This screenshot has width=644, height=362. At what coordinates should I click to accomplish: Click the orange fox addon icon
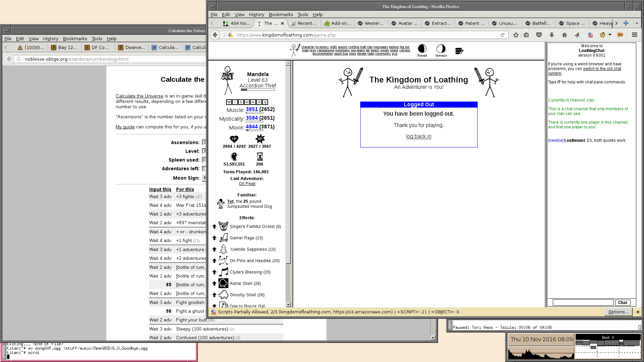point(620,35)
